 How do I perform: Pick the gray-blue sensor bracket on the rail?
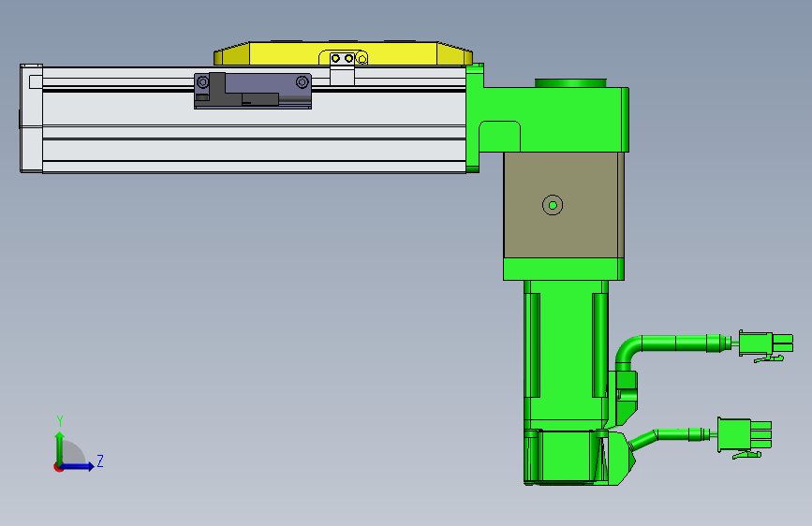click(253, 91)
